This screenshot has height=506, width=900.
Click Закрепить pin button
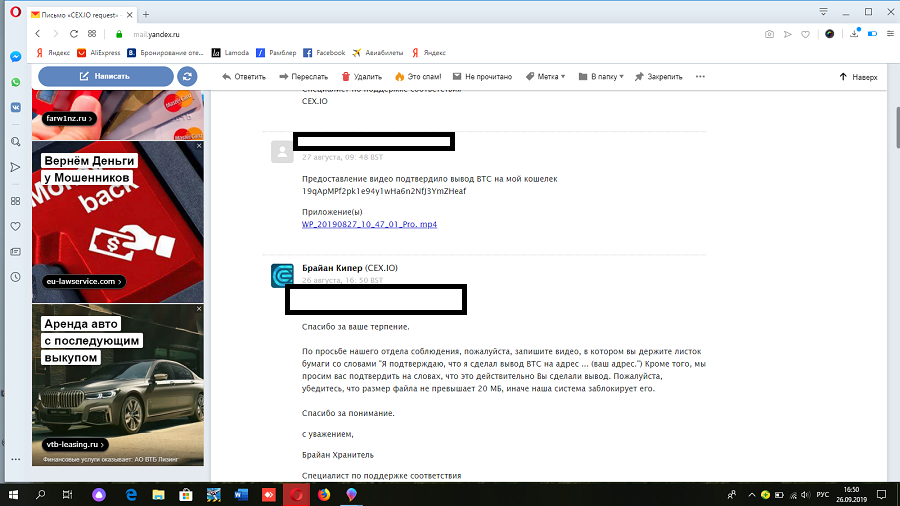coord(658,76)
